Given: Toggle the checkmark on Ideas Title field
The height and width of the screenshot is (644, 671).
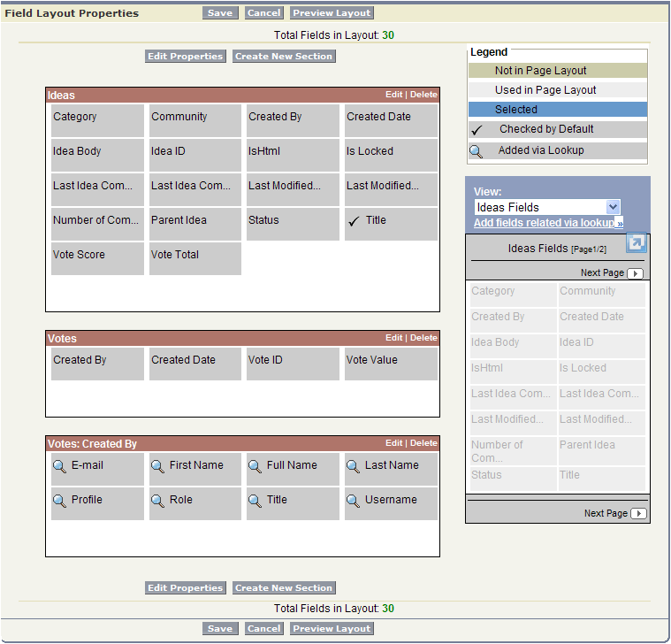Looking at the screenshot, I should [354, 221].
